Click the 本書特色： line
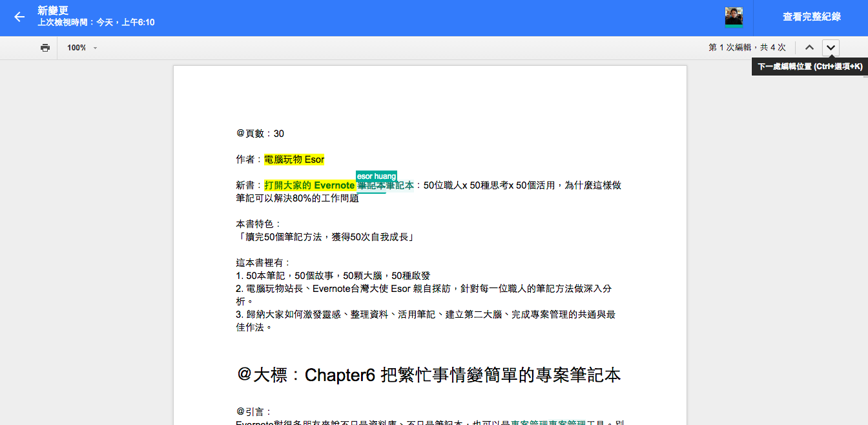The width and height of the screenshot is (868, 425). click(x=259, y=224)
